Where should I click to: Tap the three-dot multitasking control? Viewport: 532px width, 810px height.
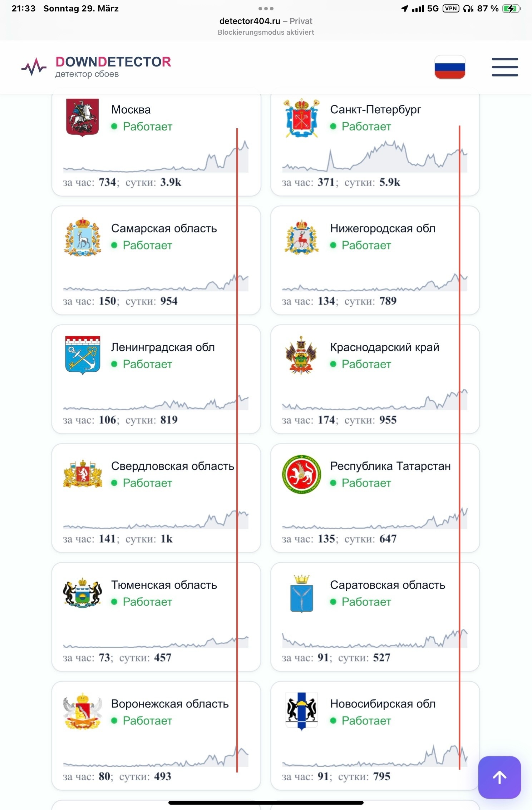266,8
